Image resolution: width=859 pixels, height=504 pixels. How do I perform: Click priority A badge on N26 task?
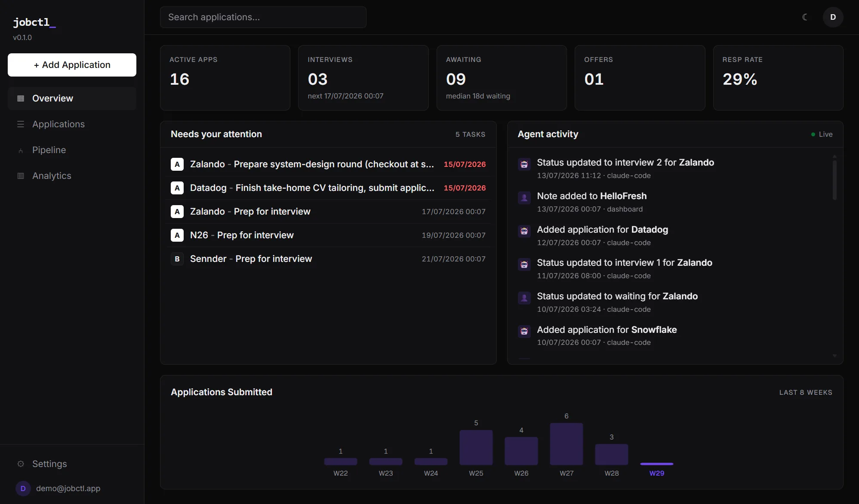[x=177, y=235]
